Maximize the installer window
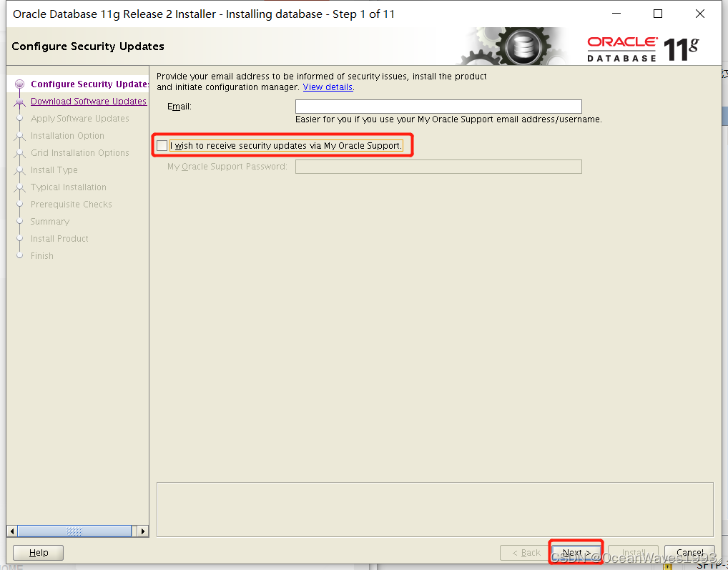The height and width of the screenshot is (570, 728). click(x=658, y=14)
